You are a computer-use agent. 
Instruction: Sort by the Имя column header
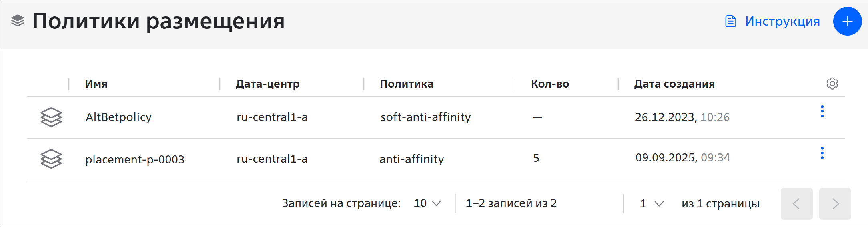96,84
